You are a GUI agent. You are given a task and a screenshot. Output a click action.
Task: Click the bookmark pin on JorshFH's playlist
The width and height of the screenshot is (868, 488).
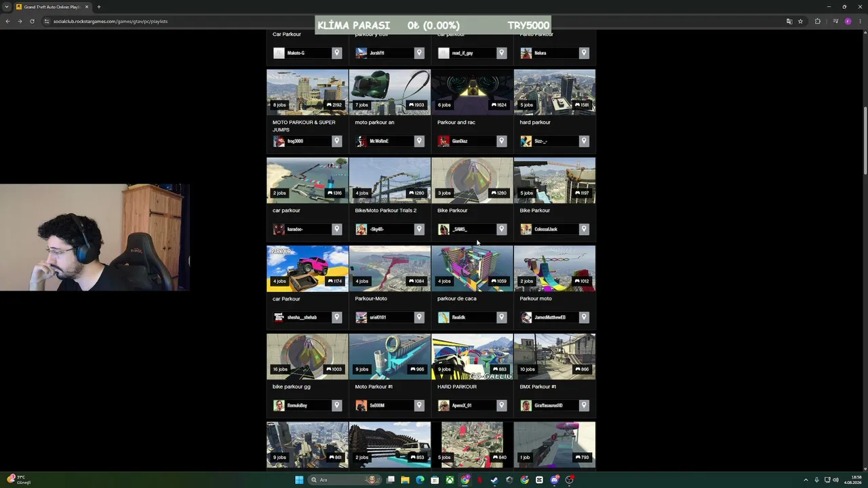click(419, 53)
